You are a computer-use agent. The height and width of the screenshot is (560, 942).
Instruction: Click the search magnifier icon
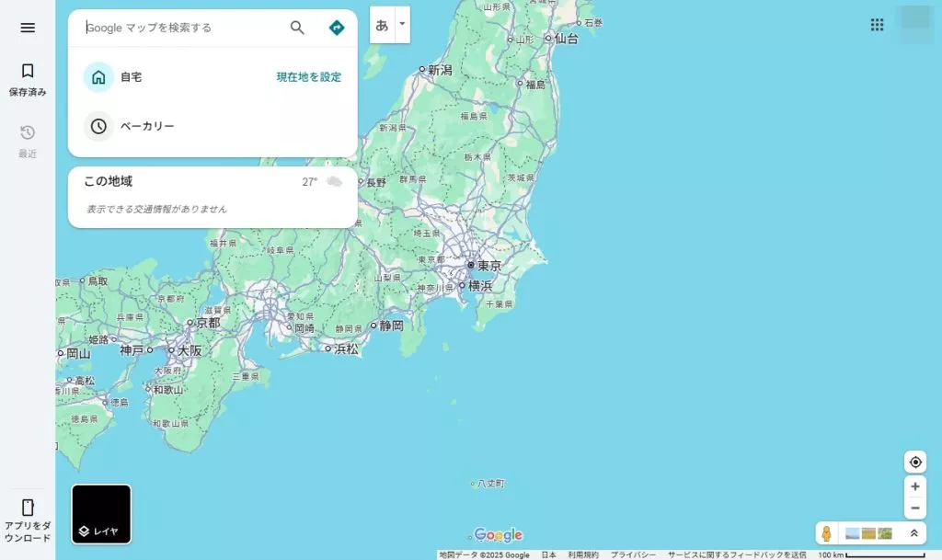click(x=297, y=28)
